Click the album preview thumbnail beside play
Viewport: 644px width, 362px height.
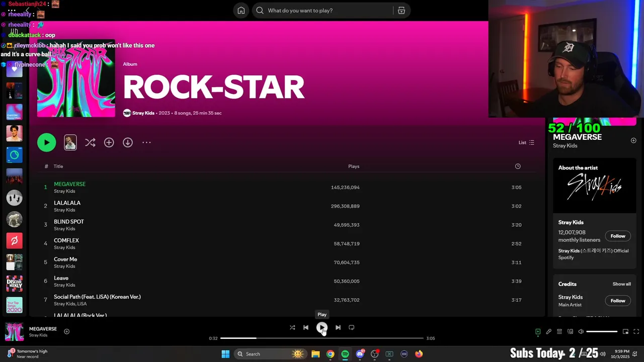[x=70, y=142]
